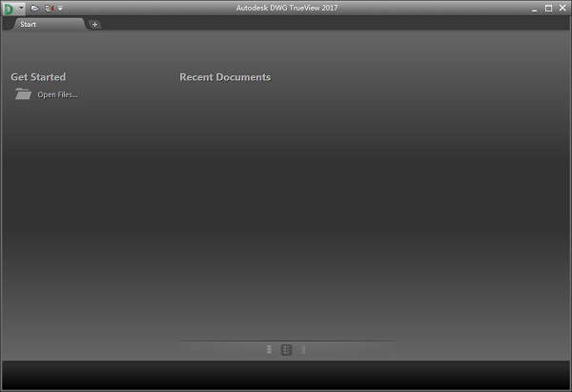The width and height of the screenshot is (572, 392).
Task: Close the DWG TrueView 2017 window
Action: [x=562, y=8]
